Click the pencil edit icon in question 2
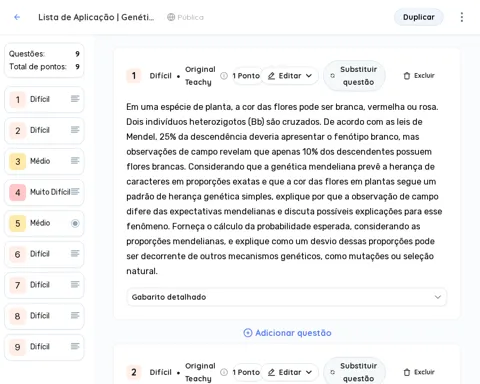480x384 pixels. tap(271, 372)
